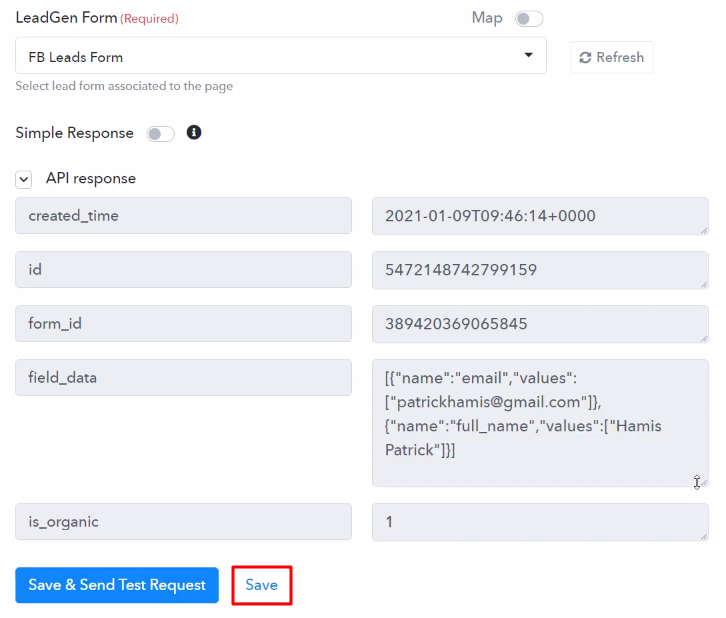Collapse the API response section
This screenshot has height=618, width=726.
point(24,179)
